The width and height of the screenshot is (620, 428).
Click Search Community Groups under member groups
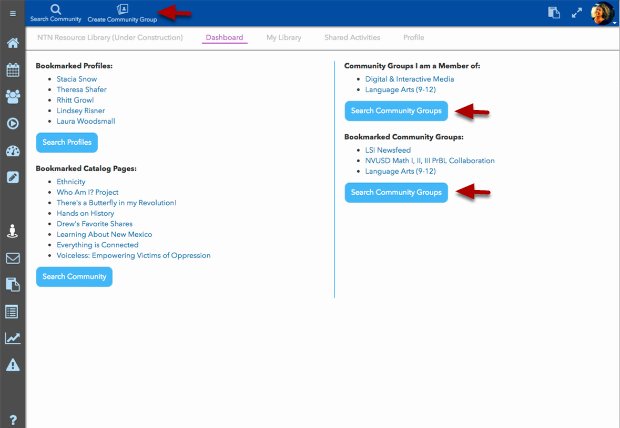(396, 111)
